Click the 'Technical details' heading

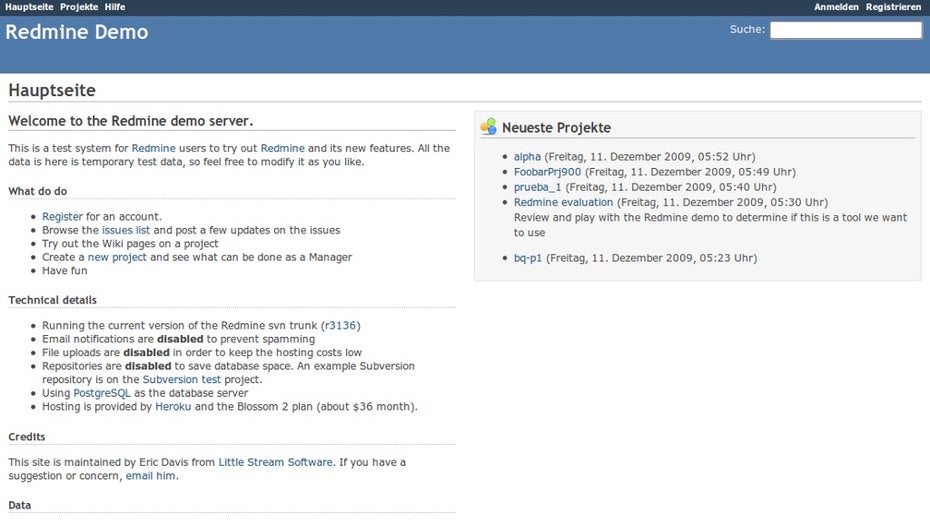pyautogui.click(x=52, y=300)
